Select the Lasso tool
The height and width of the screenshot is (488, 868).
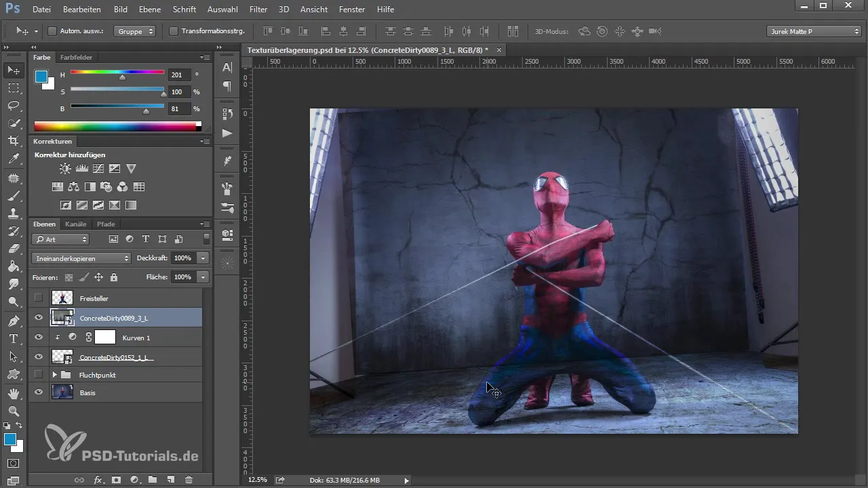pyautogui.click(x=14, y=106)
